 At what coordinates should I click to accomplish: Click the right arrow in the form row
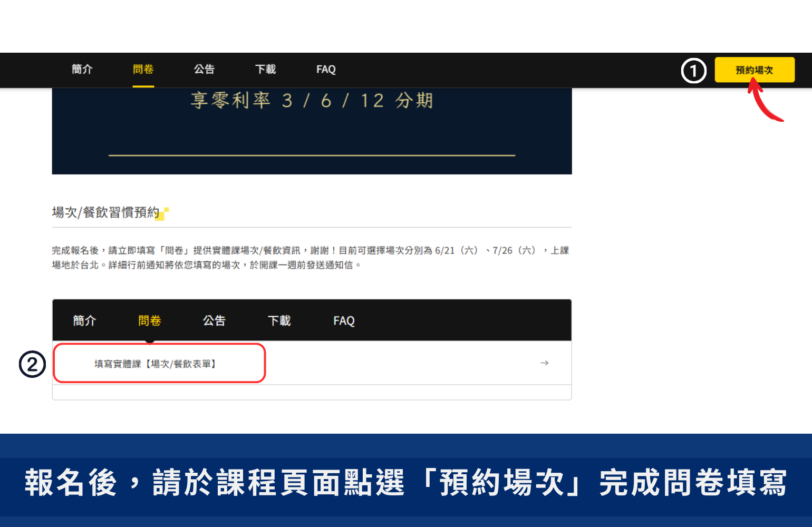click(x=545, y=363)
